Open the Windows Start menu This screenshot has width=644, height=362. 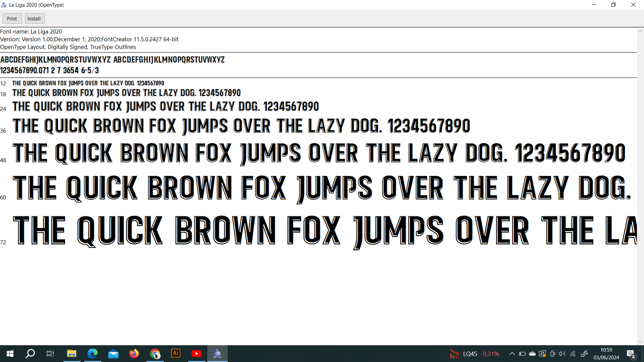pos(10,354)
